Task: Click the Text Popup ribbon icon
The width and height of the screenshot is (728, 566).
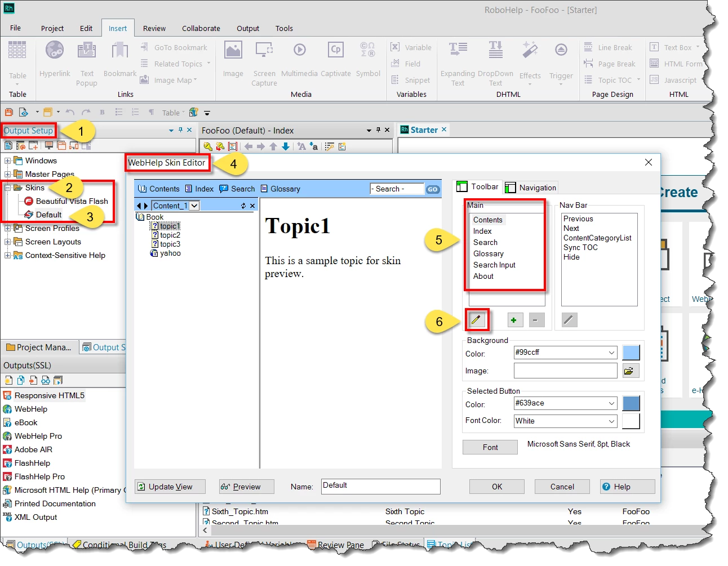Action: pyautogui.click(x=87, y=63)
